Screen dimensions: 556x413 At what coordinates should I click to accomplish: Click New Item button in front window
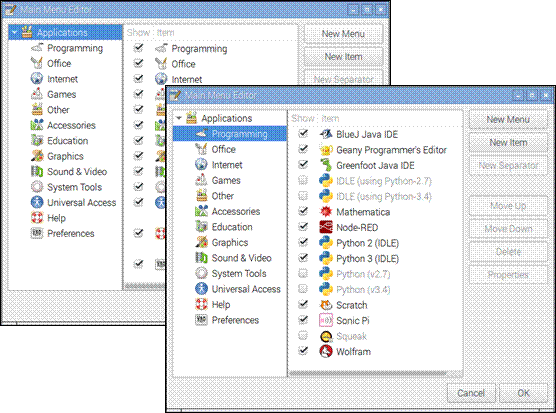[508, 143]
